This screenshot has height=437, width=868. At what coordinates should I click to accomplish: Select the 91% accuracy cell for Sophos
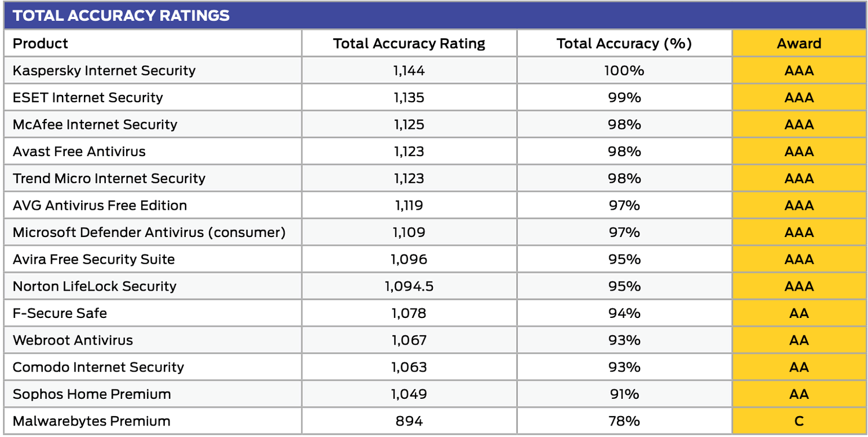624,394
